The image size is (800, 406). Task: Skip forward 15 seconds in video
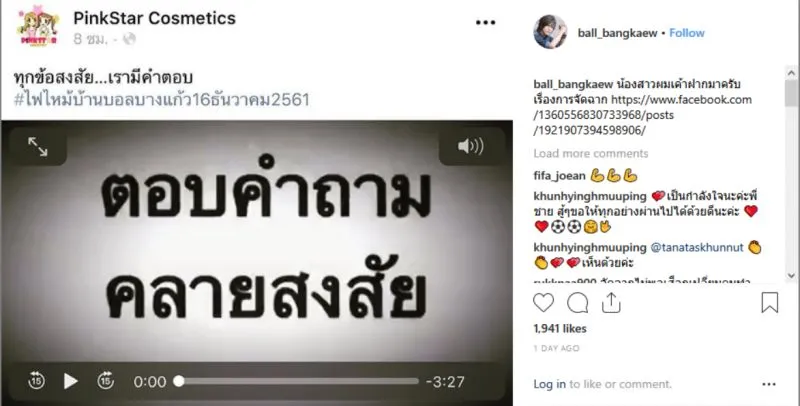point(106,380)
